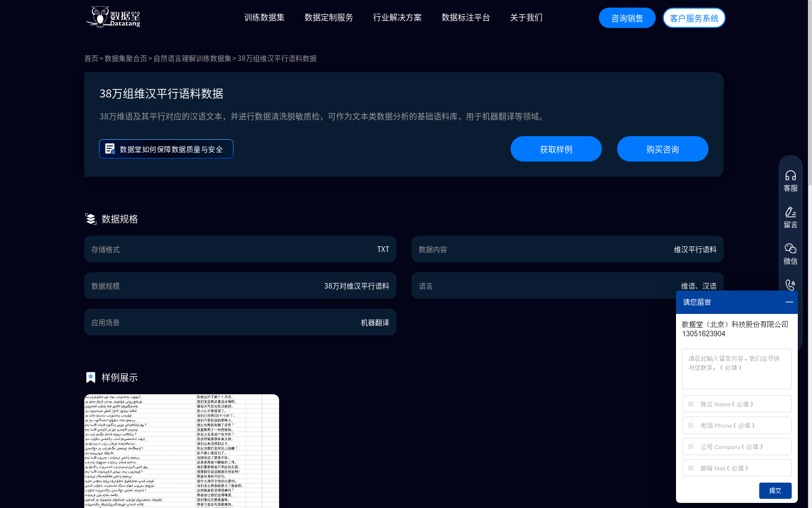The height and width of the screenshot is (508, 812).
Task: Open the sample data thumbnail image
Action: coord(182,451)
